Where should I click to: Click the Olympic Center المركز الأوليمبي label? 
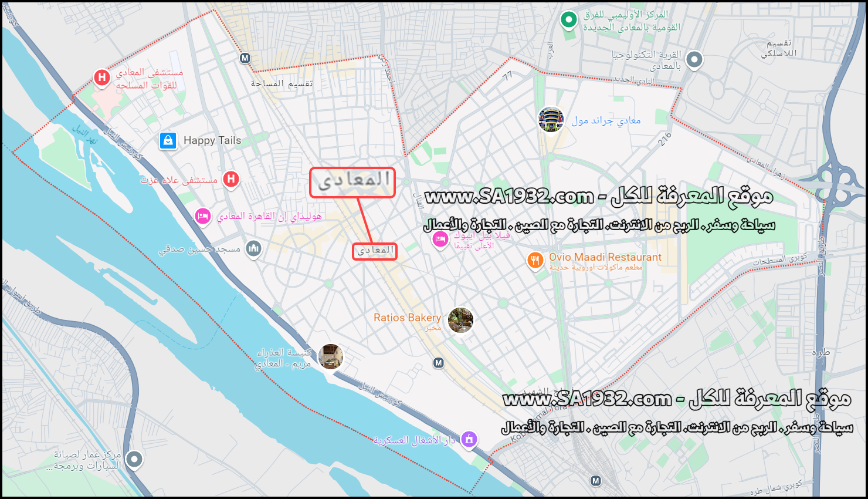click(632, 21)
